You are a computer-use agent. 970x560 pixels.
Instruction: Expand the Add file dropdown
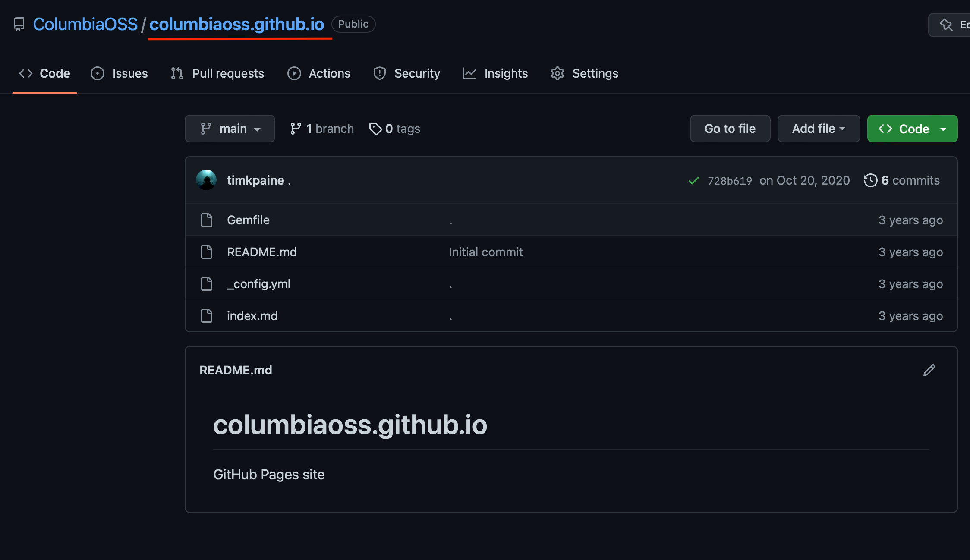819,129
